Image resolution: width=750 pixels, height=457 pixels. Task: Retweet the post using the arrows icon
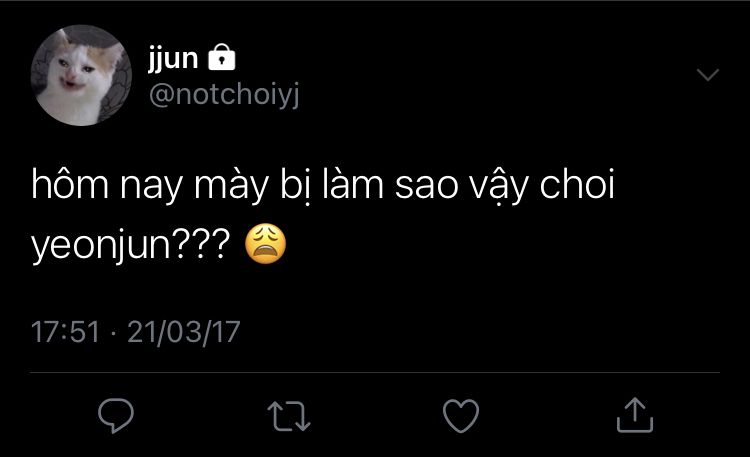(x=290, y=414)
